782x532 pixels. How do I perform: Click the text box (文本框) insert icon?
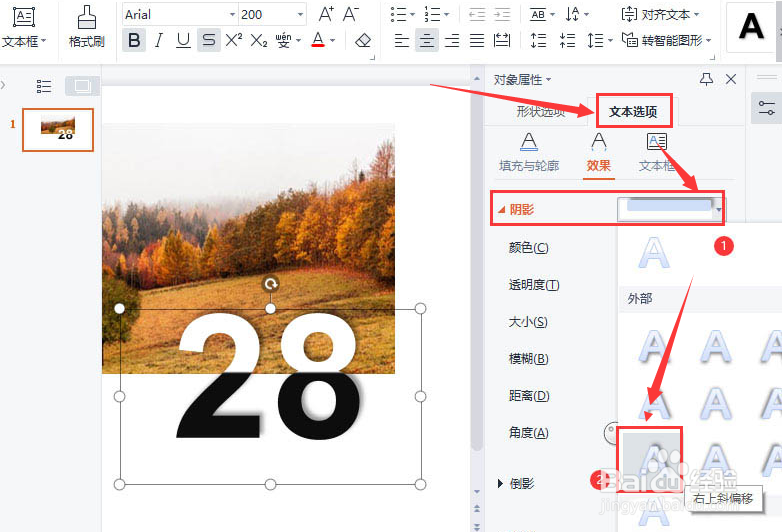[23, 18]
